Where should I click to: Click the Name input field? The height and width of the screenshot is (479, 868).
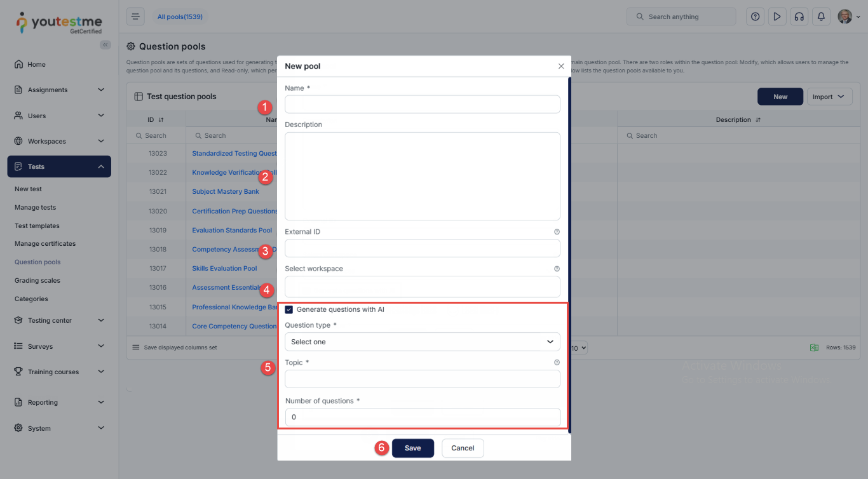pos(422,104)
